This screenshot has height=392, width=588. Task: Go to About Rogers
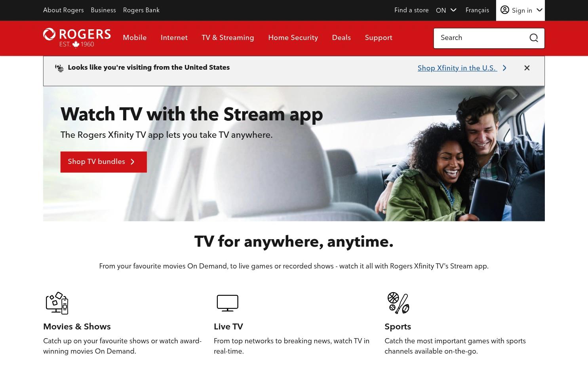click(x=63, y=10)
